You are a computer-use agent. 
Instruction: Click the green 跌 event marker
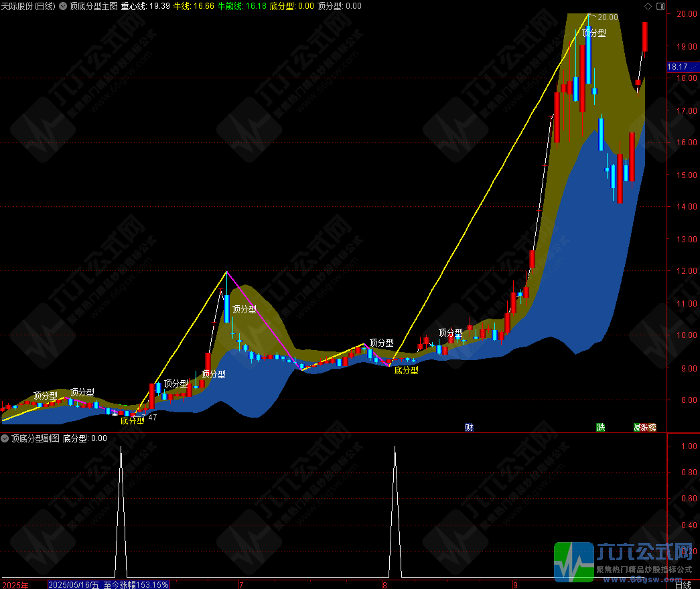pyautogui.click(x=601, y=427)
